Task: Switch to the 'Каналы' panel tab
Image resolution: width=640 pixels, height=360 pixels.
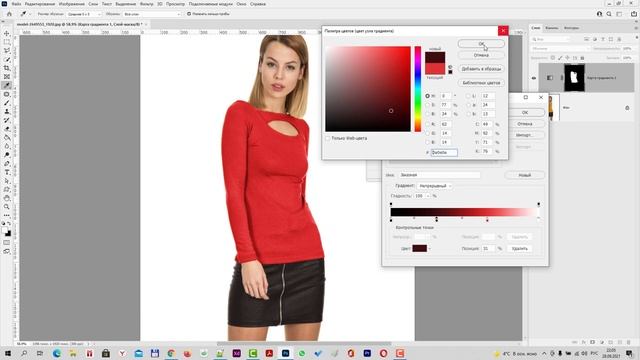Action: [x=552, y=28]
